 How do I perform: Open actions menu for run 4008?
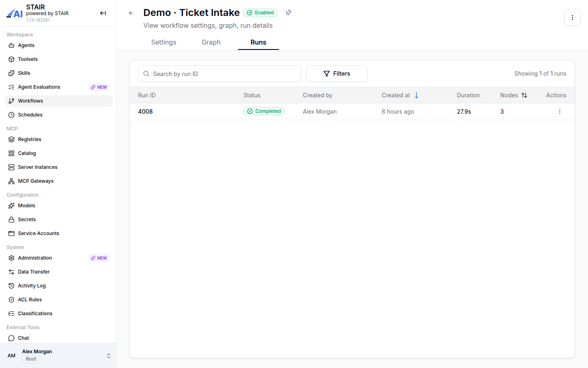click(x=559, y=112)
